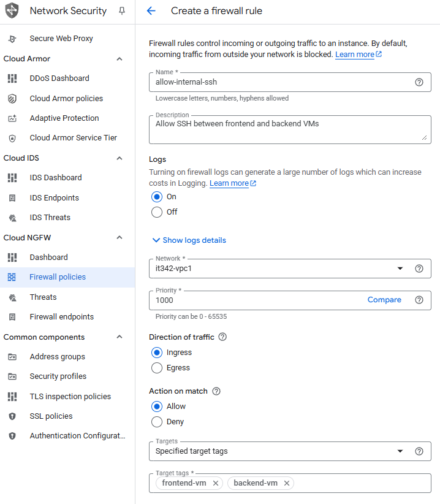Click help icon beside Direction of traffic
Screen dimensions: 440x504
(222, 337)
